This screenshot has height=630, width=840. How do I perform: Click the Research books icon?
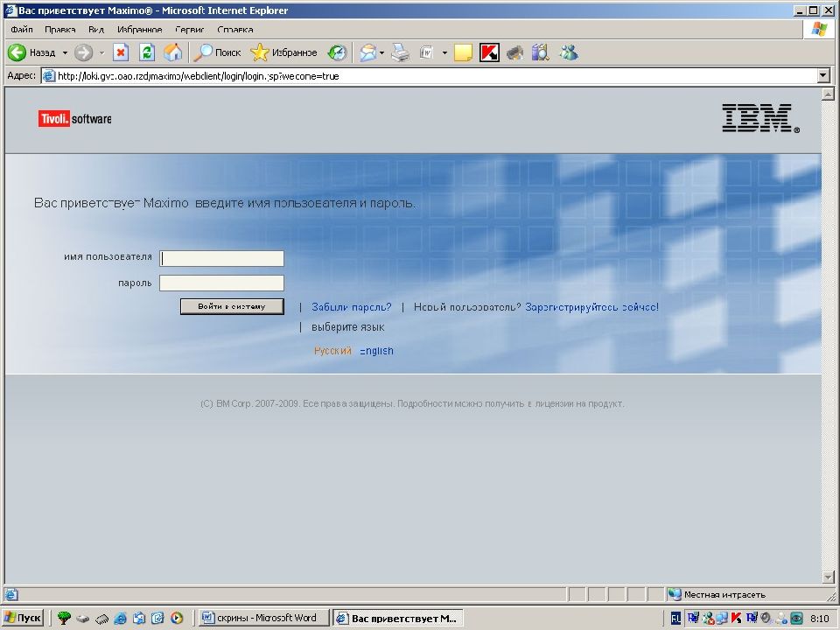coord(541,52)
